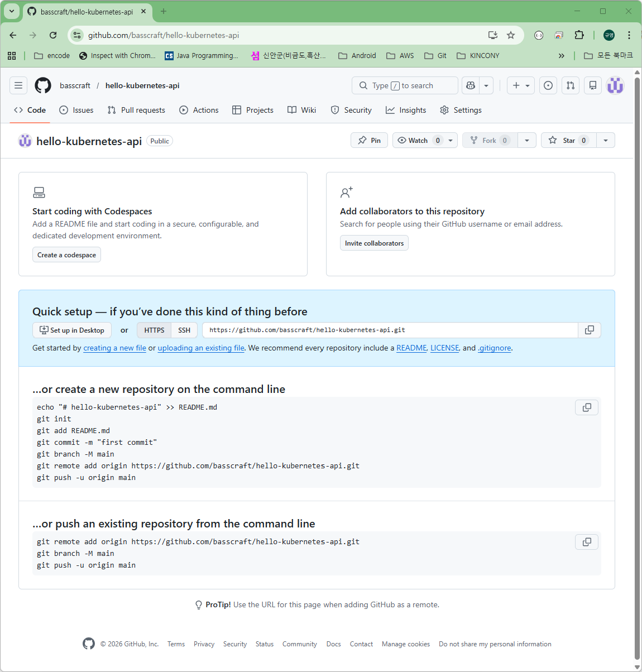Open the browser Extensions puzzle icon
642x672 pixels.
coord(579,35)
